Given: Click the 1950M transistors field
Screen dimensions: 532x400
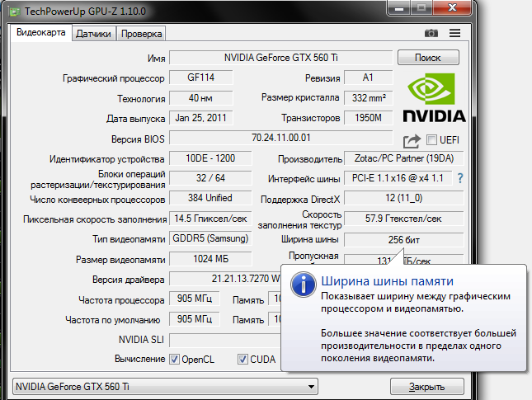Looking at the screenshot, I should point(368,118).
